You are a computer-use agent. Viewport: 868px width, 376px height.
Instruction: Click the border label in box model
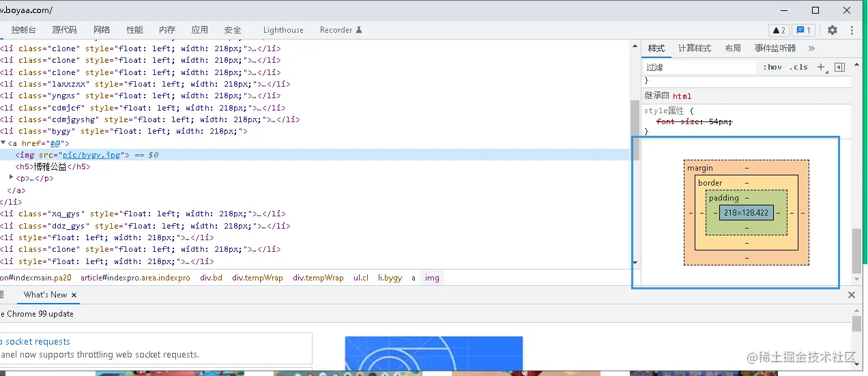[x=710, y=183]
